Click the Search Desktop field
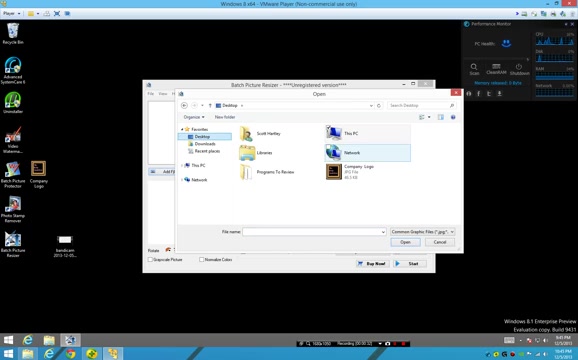The width and height of the screenshot is (578, 360). tap(421, 105)
